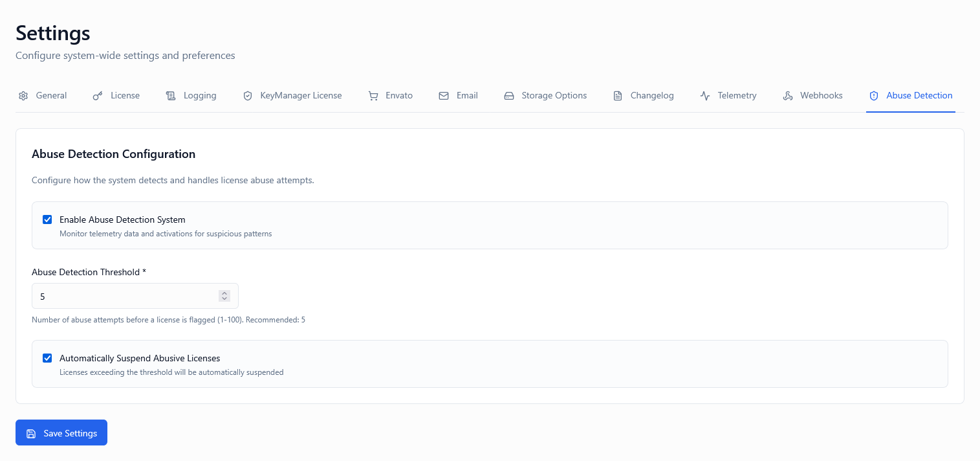
Task: Click the key icon beside License
Action: click(98, 96)
